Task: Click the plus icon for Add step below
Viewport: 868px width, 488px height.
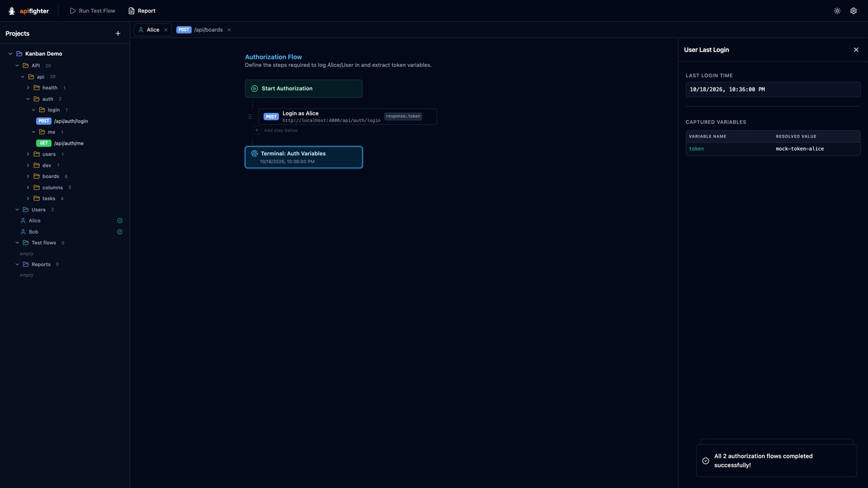Action: click(x=257, y=130)
